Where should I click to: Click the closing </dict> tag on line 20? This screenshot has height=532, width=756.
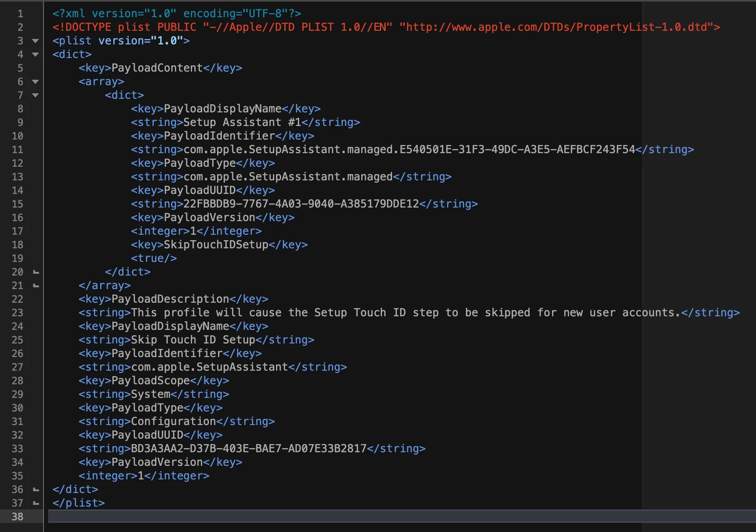[127, 272]
